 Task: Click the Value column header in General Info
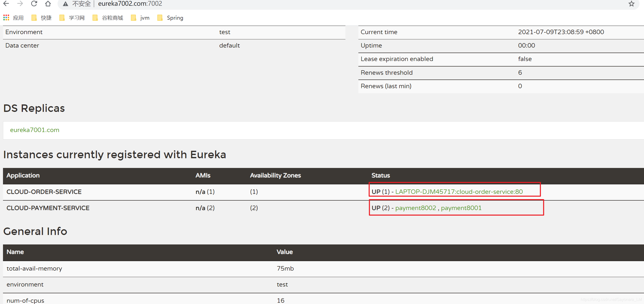[x=285, y=252]
